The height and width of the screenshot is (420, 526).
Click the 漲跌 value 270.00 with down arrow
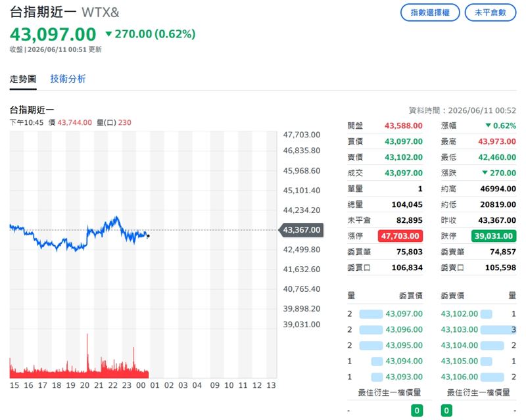(x=499, y=173)
